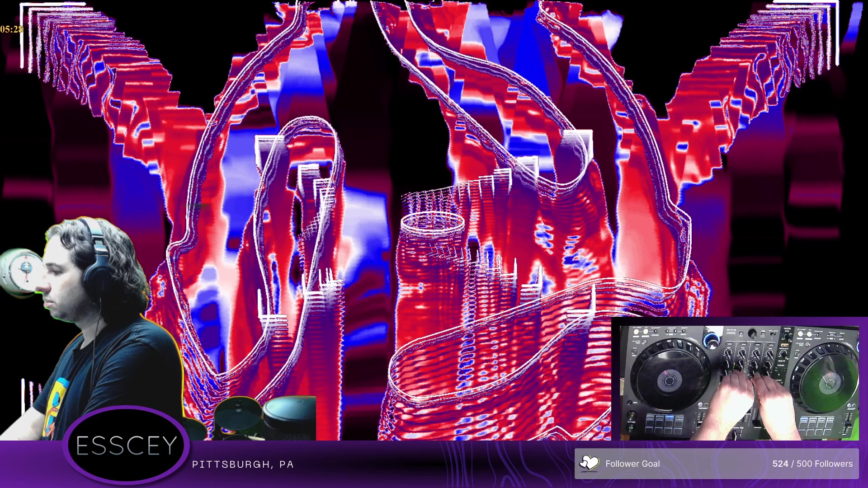Viewport: 868px width, 488px height.
Task: Click the PITTSBURGH, PA location text
Action: tap(243, 465)
